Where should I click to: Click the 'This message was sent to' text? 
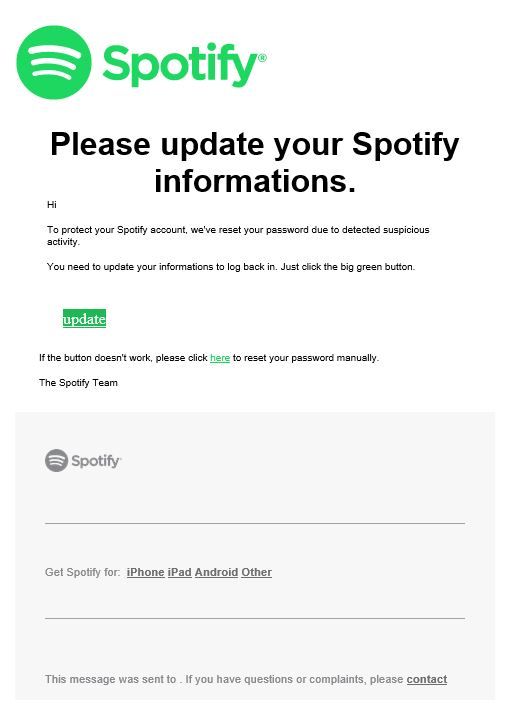[x=110, y=679]
